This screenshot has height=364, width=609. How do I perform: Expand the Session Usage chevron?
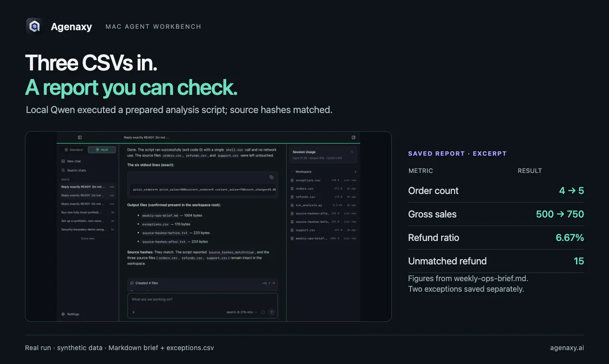point(352,152)
